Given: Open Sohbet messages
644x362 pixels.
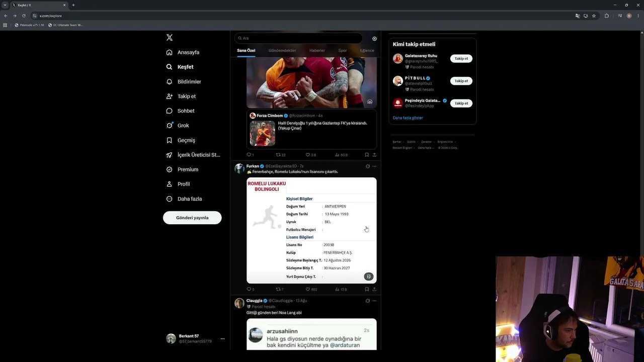Looking at the screenshot, I should (180, 111).
